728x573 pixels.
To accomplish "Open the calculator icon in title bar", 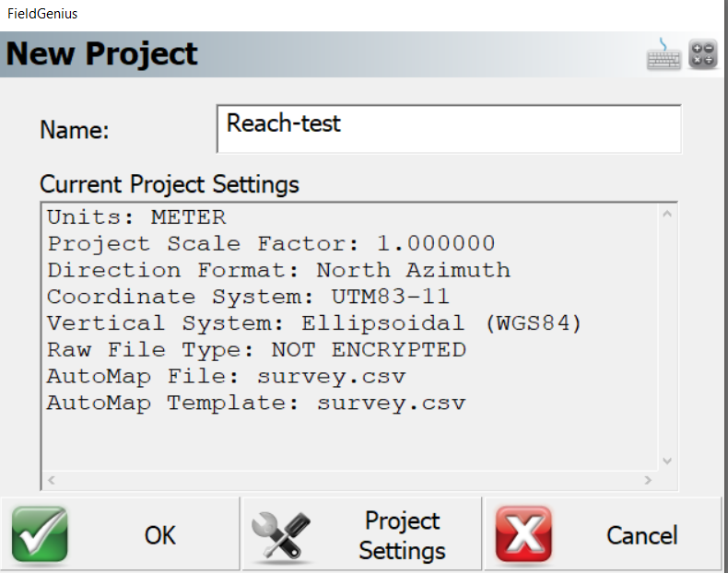I will tap(703, 54).
